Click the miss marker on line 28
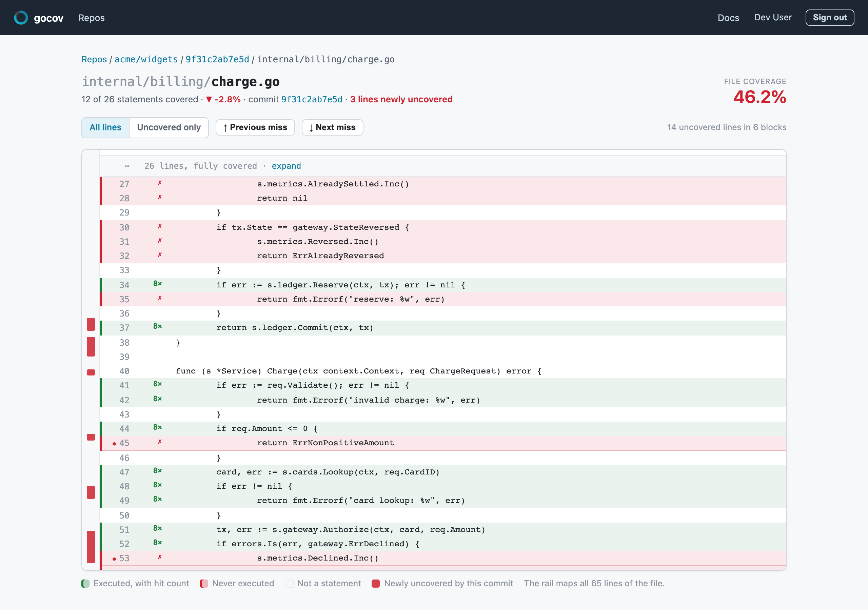Screen dimensions: 868x610 (160, 197)
